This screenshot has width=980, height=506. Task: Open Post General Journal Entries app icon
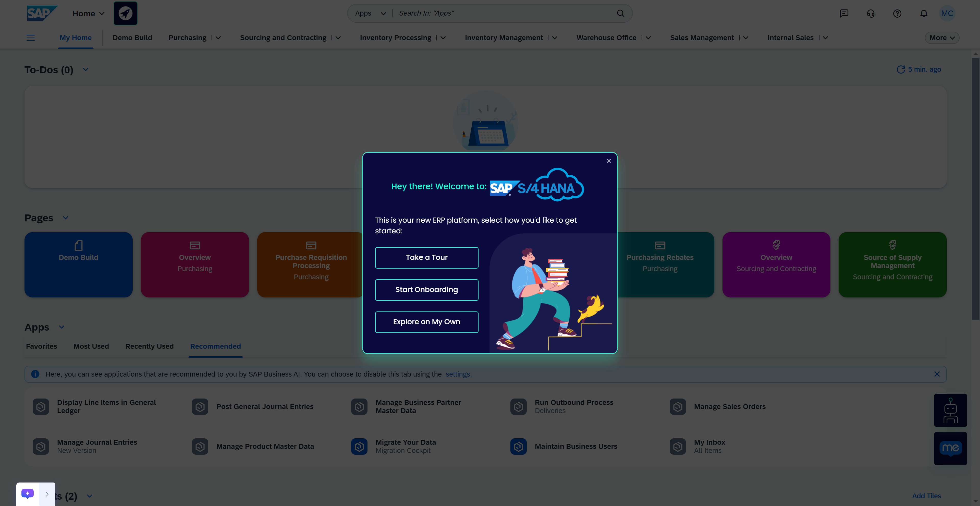(x=200, y=407)
